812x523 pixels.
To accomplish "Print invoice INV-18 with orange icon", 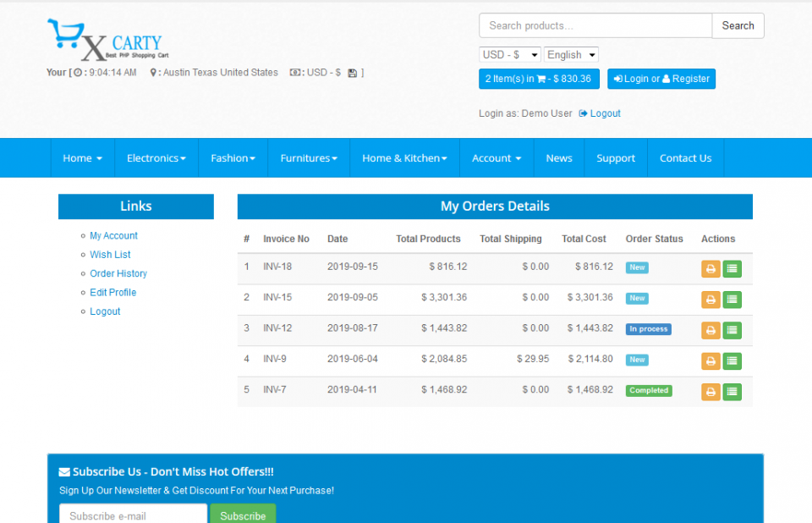I will point(710,269).
